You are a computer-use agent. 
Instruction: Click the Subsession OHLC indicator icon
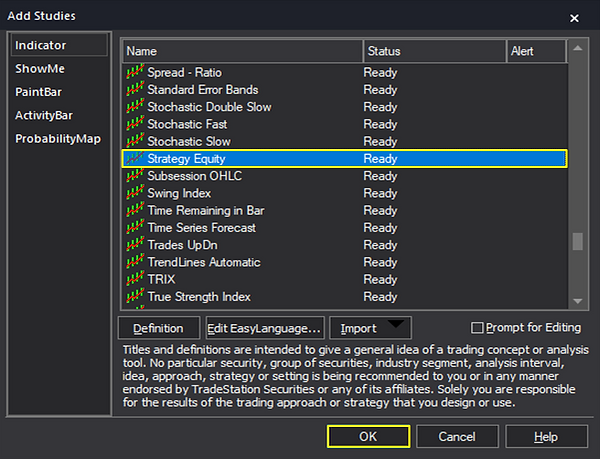coord(135,176)
